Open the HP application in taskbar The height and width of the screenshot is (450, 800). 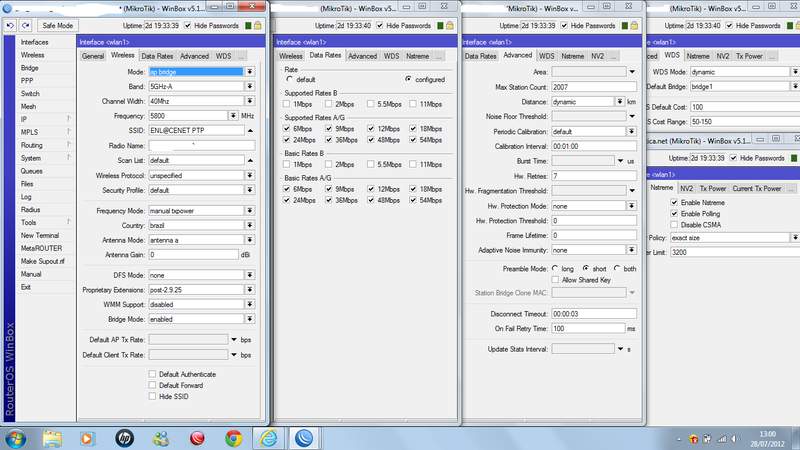[x=124, y=438]
